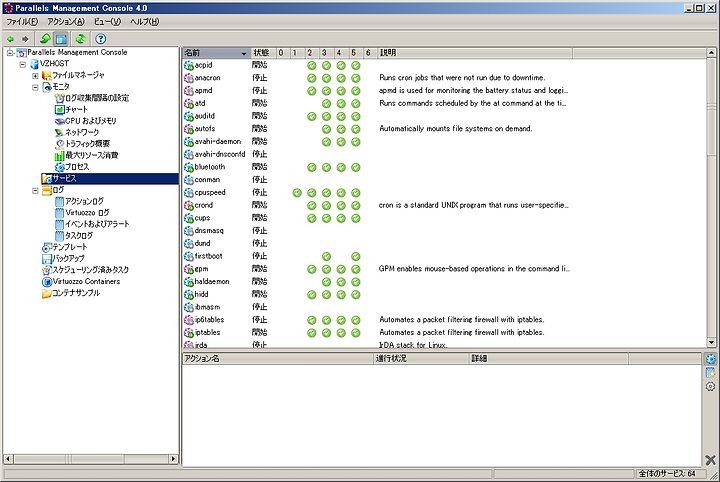Click the green up-arrow toolbar icon
The width and height of the screenshot is (720, 482).
[45, 39]
